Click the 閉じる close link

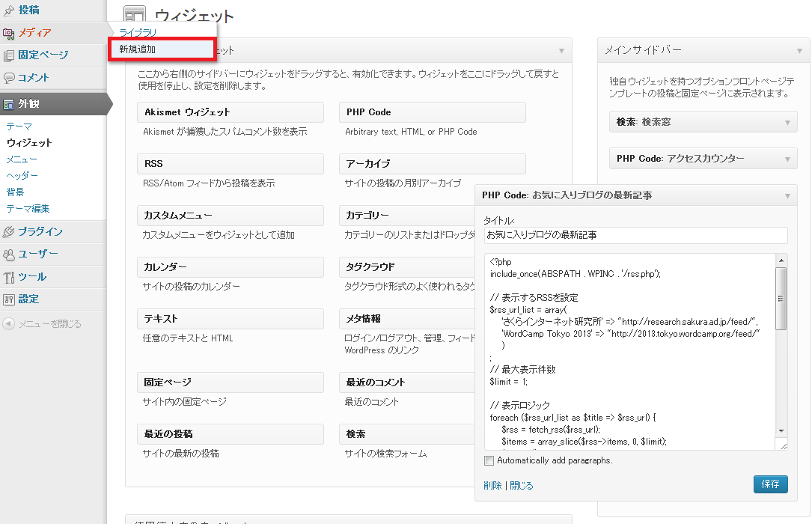pyautogui.click(x=522, y=486)
